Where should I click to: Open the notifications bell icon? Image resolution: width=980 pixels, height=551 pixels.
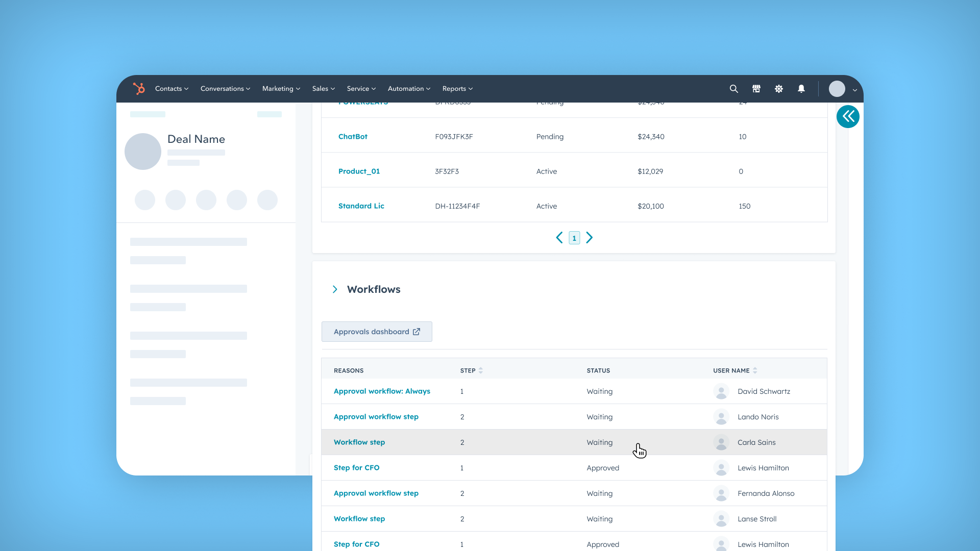(x=801, y=89)
